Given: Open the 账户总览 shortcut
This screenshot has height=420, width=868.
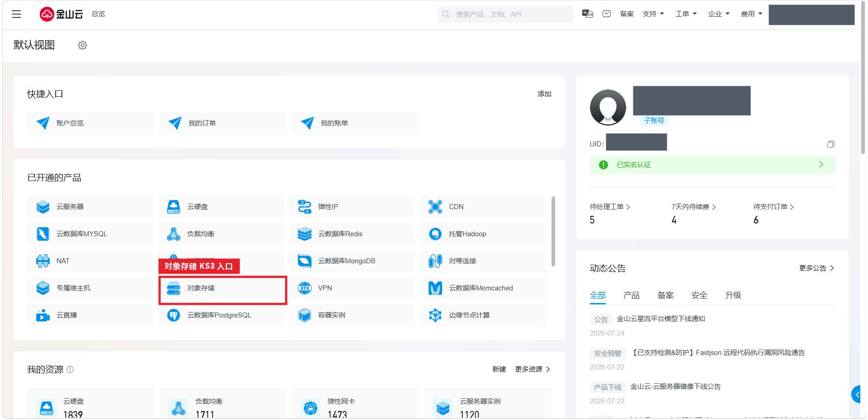Looking at the screenshot, I should coord(91,123).
